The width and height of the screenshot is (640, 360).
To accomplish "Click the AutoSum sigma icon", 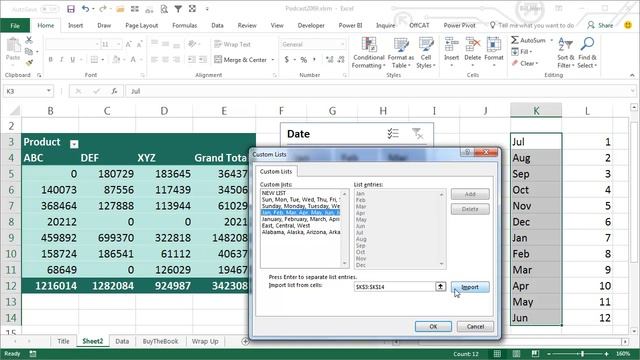I will pos(515,40).
